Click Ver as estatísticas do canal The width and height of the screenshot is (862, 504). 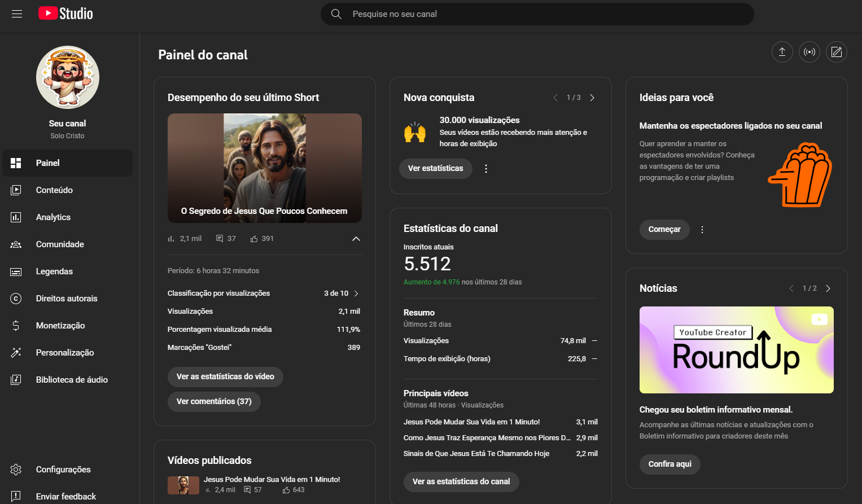[x=461, y=482]
